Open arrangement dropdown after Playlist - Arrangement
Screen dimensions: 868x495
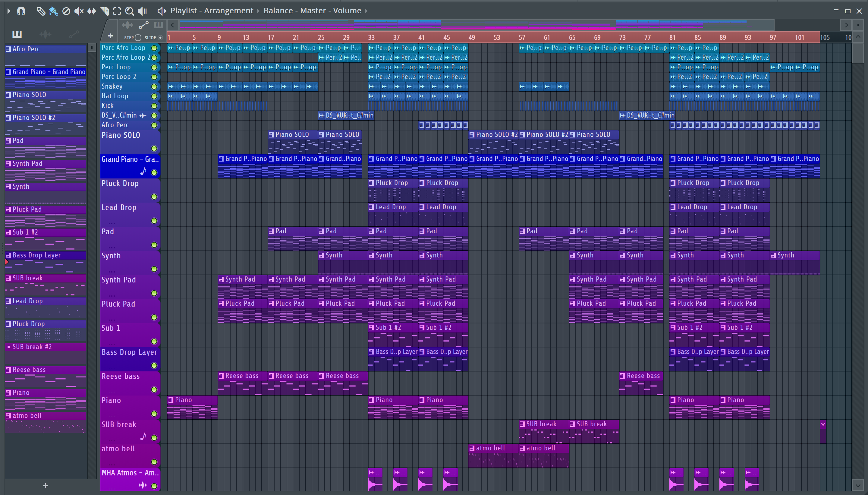[258, 11]
